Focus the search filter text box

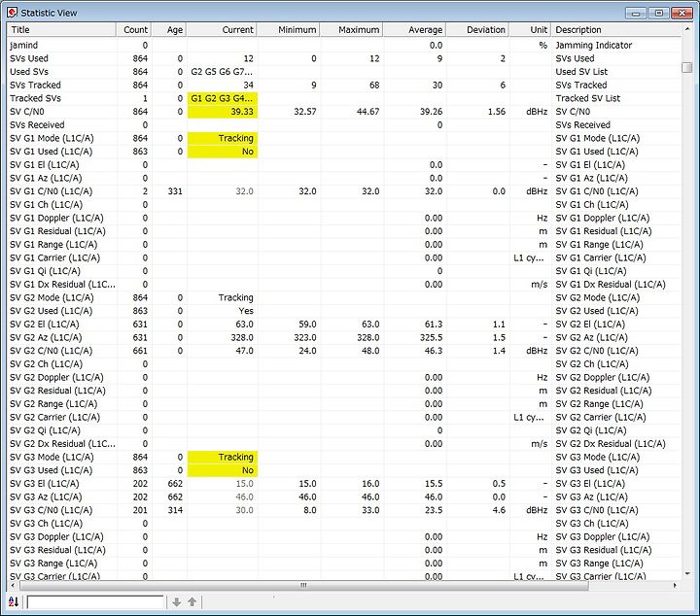click(95, 601)
